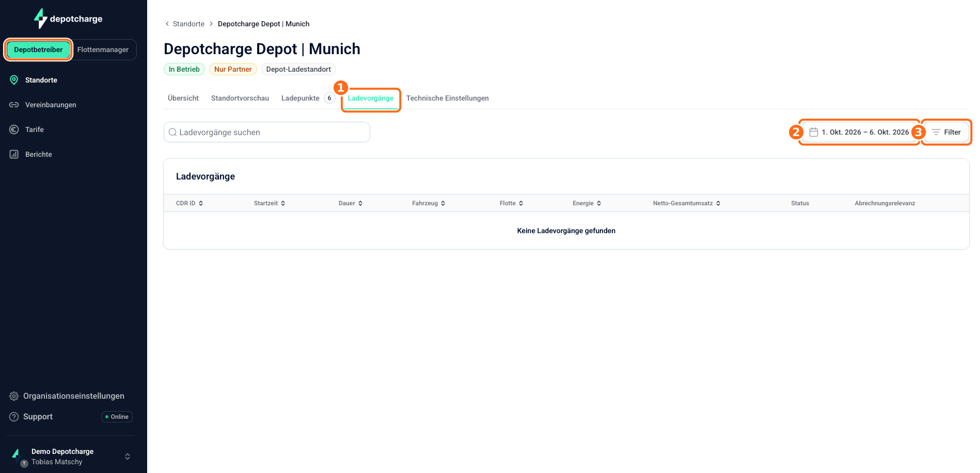
Task: Sort table by Flotte
Action: [x=512, y=203]
